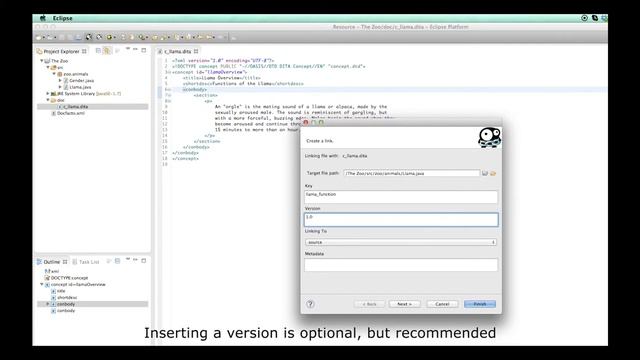Open Project Explorer view menu triangle
Screen dimensions: 640x360
(127, 49)
